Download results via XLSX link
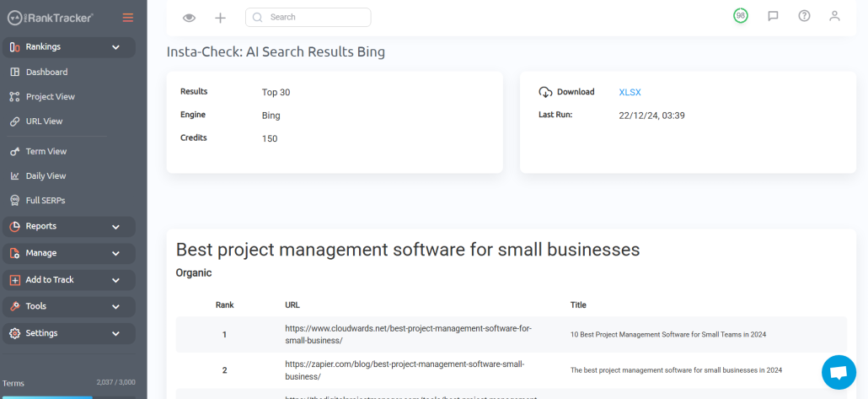Viewport: 868px width, 399px height. click(630, 93)
